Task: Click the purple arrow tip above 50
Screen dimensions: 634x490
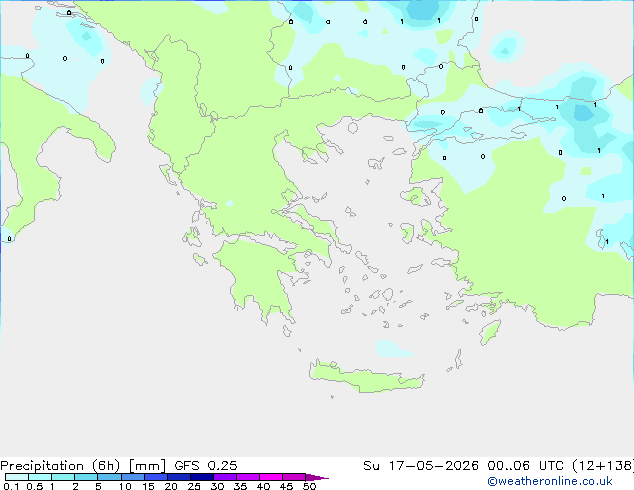Action: (x=317, y=477)
